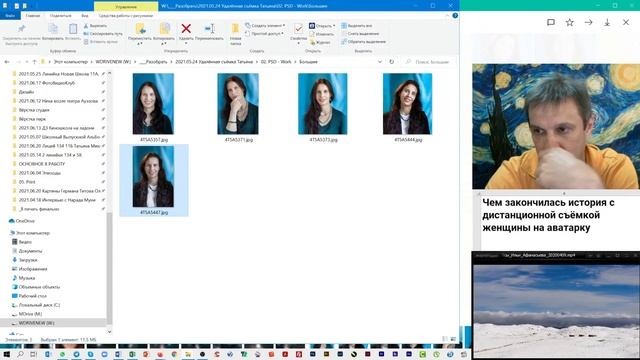Open the Windows Start button
The width and height of the screenshot is (640, 360).
(x=7, y=354)
